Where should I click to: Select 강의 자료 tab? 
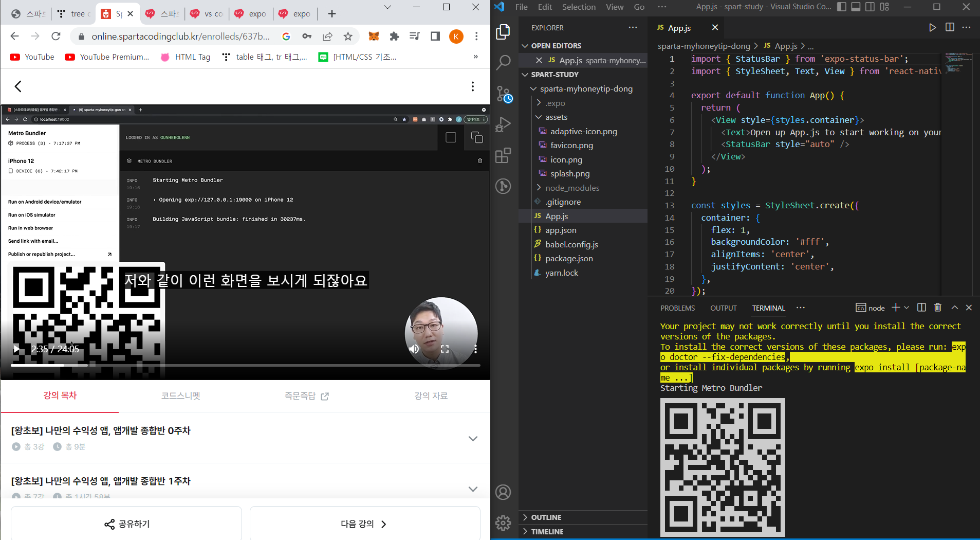coord(431,395)
